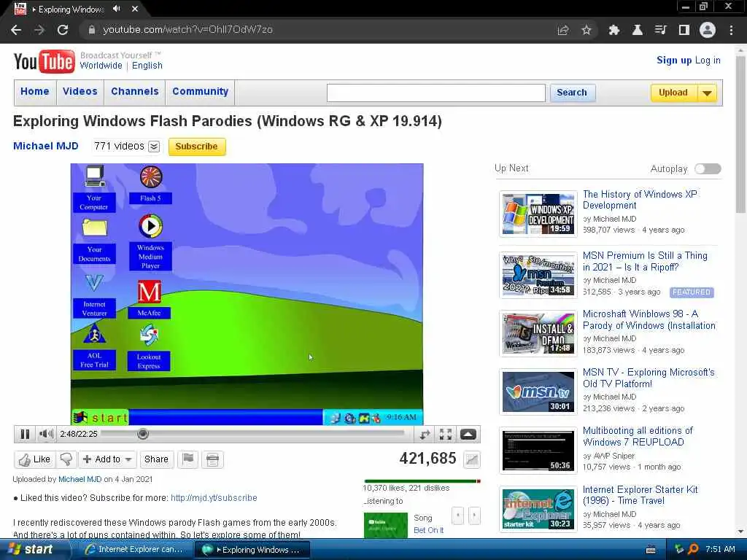
Task: Open Chrome Labs flask icon
Action: (x=637, y=30)
